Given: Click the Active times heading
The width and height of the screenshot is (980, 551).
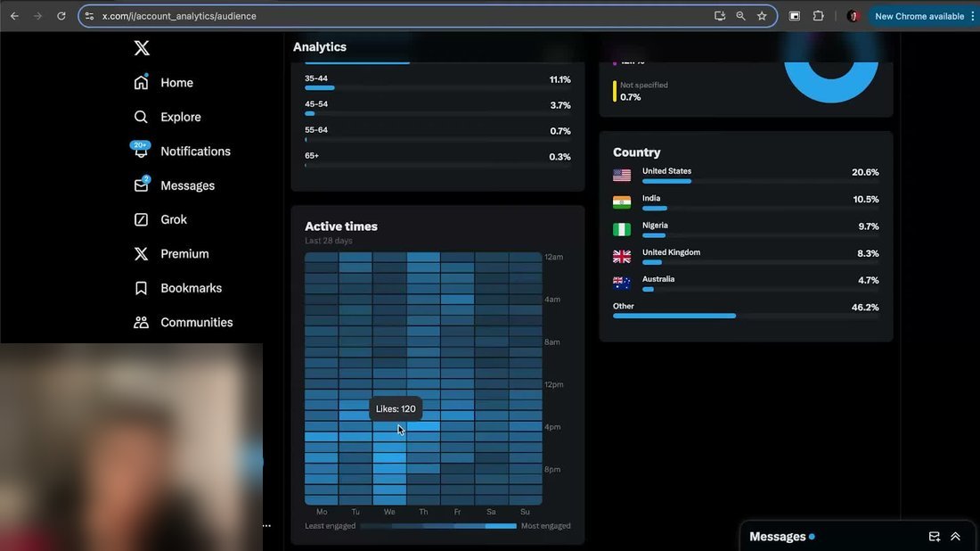Looking at the screenshot, I should point(341,226).
